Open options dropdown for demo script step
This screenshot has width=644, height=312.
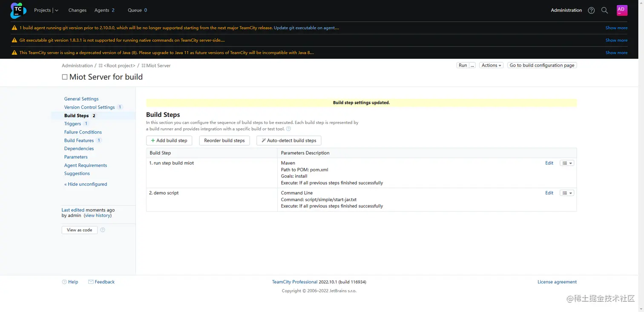(x=567, y=193)
